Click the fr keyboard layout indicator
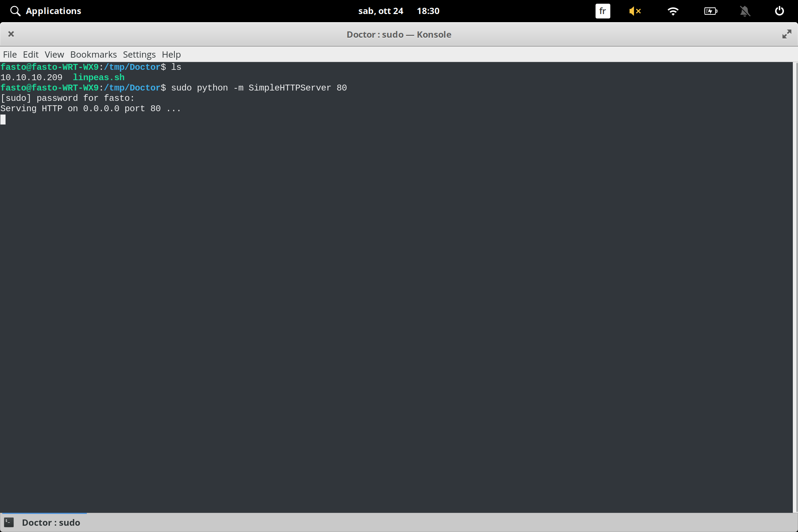 tap(602, 11)
